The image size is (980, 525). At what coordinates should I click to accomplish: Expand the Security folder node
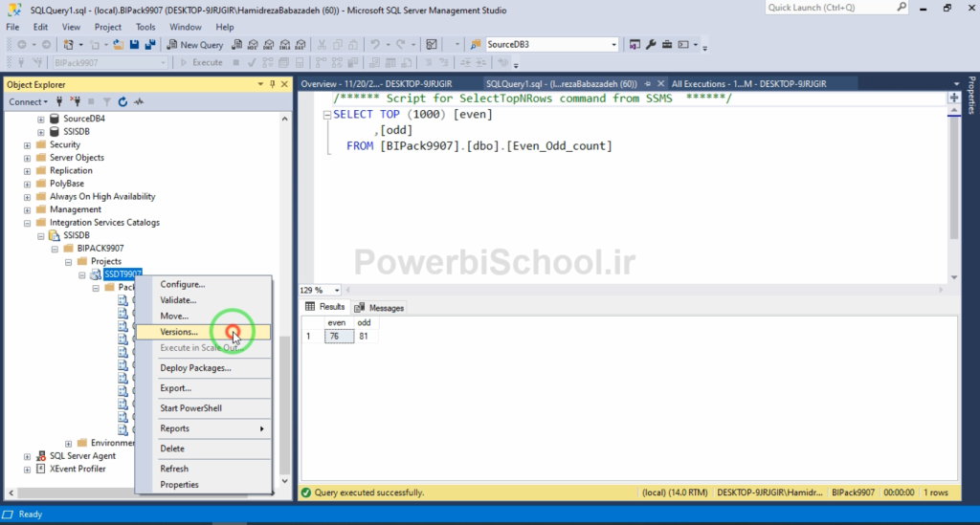point(27,144)
